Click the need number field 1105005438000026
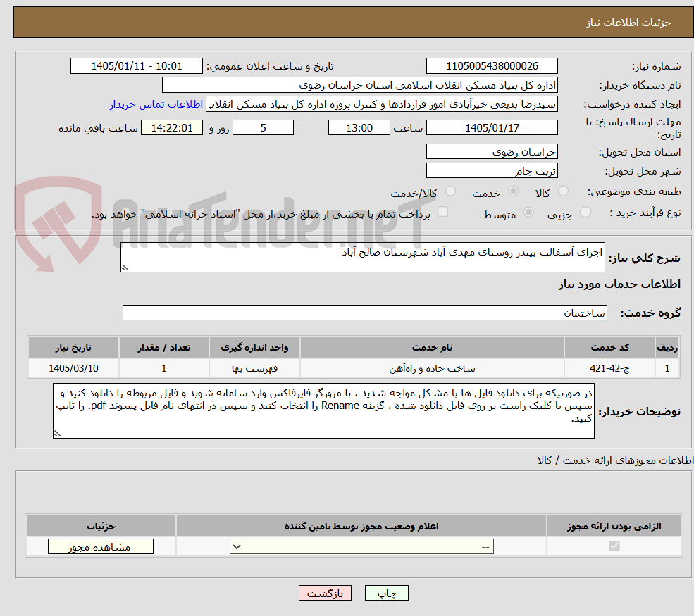 click(492, 66)
